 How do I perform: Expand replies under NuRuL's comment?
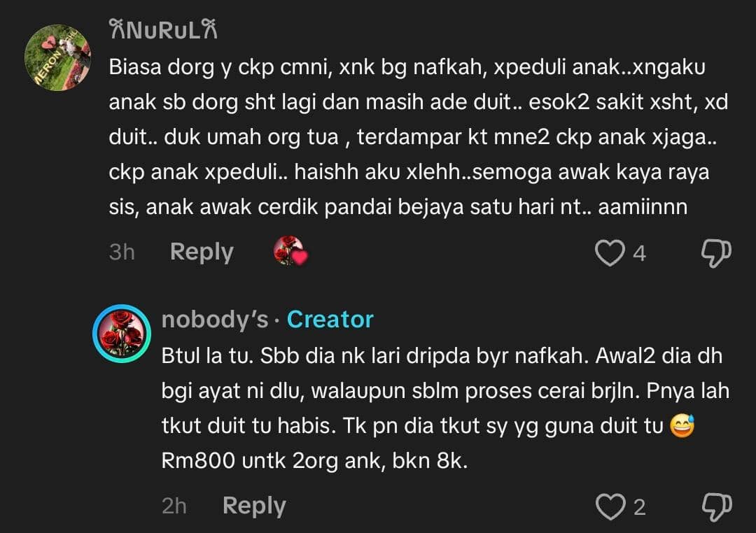202,253
